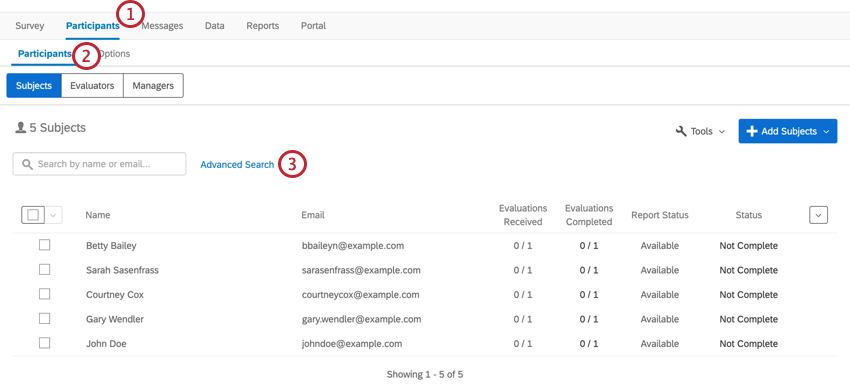This screenshot has height=391, width=850.
Task: Click the name John Doe
Action: (106, 343)
